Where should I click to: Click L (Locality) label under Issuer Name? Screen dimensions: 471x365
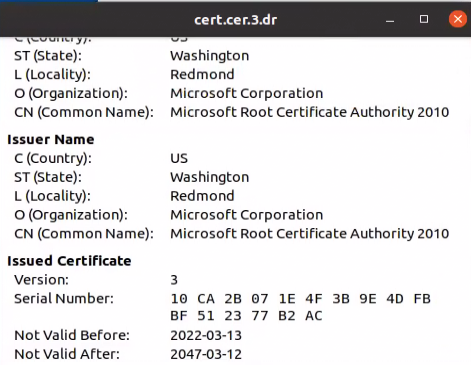coord(52,196)
